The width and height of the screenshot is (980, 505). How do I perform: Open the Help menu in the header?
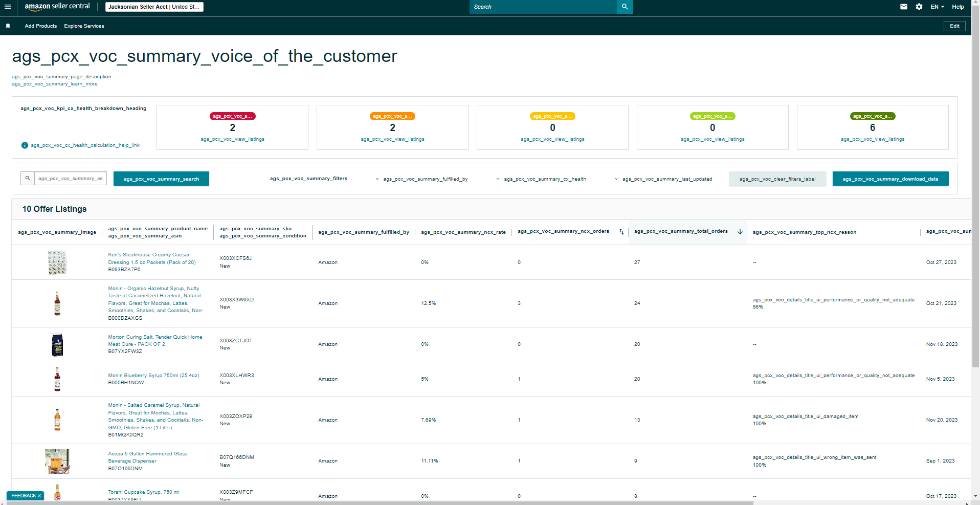(x=958, y=7)
